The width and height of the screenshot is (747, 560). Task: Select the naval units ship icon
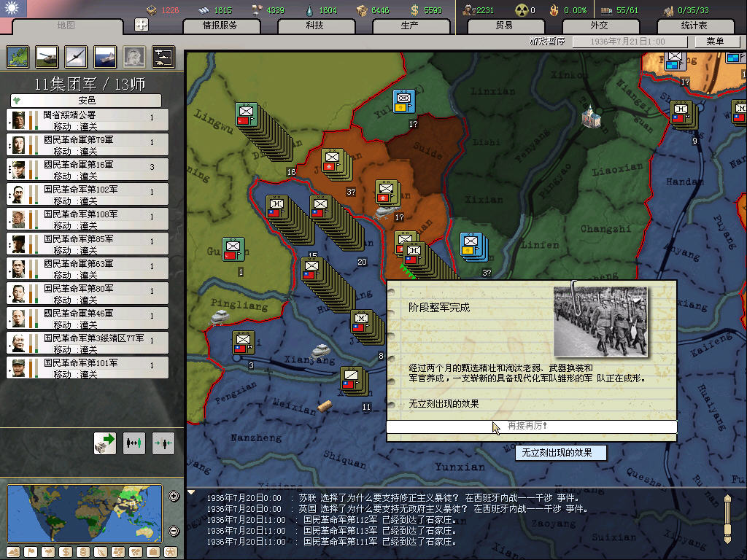[x=104, y=56]
